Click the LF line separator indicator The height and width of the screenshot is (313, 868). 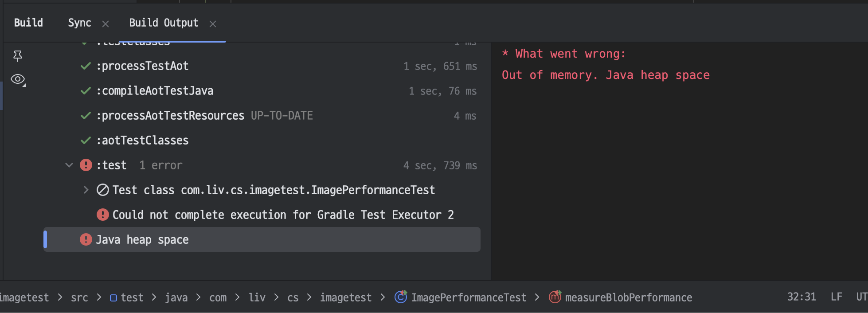point(836,297)
